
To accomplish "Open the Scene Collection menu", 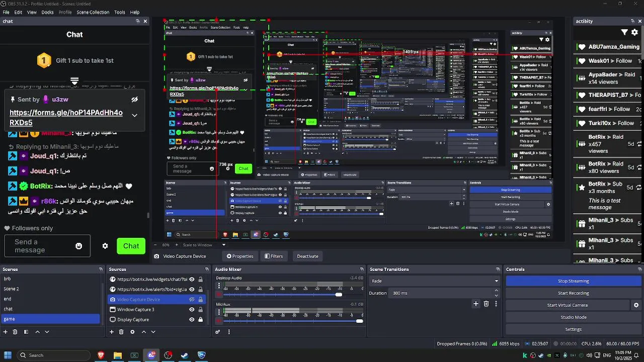I will 93,12.
